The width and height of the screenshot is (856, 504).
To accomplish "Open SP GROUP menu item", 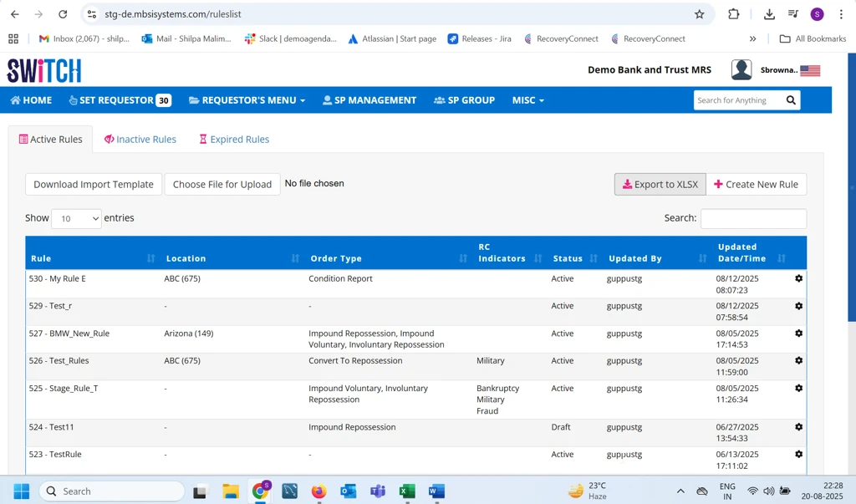I will coord(465,100).
